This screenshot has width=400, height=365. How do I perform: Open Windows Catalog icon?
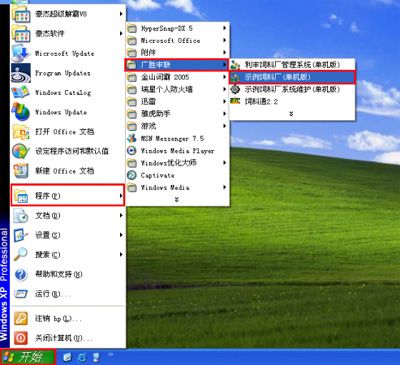click(x=21, y=92)
